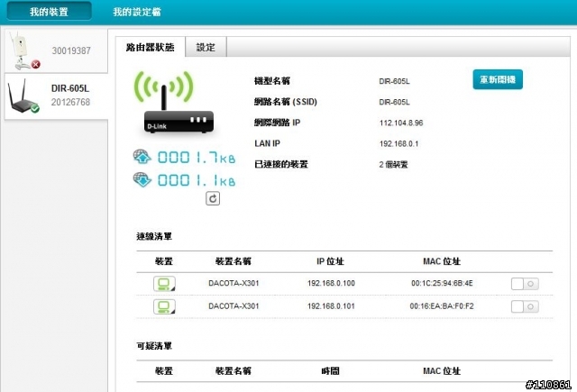Click the SSID value DIR-605L
577x392 pixels.
394,102
